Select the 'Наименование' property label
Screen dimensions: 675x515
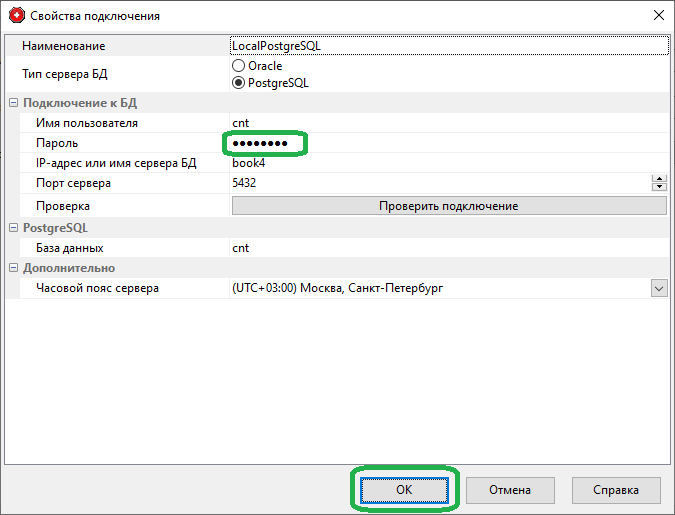tap(64, 46)
